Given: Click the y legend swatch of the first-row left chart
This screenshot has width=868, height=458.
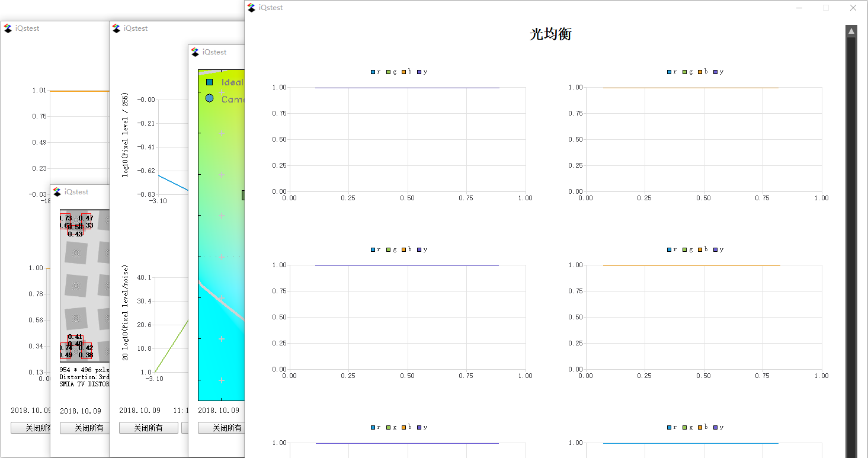Looking at the screenshot, I should pyautogui.click(x=419, y=72).
